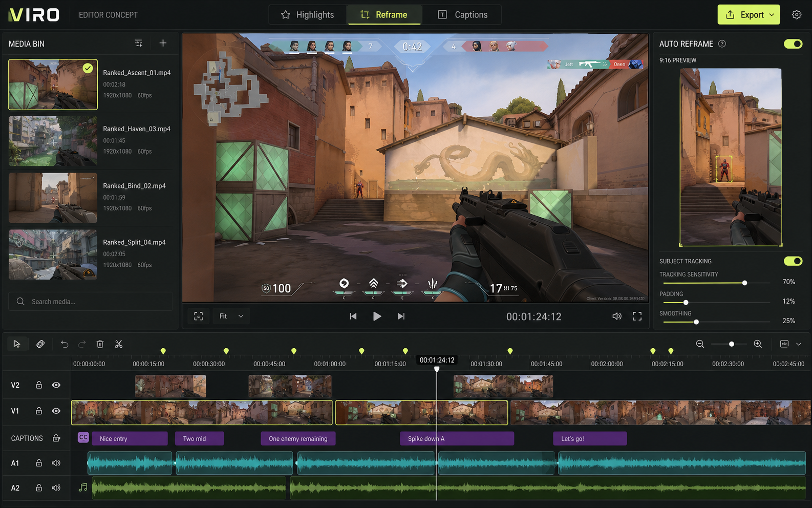Switch to the Reframe tab
Image resolution: width=812 pixels, height=508 pixels.
[384, 15]
